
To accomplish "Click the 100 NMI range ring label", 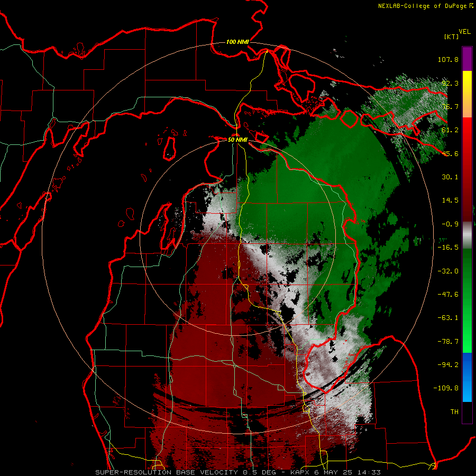I will click(x=237, y=42).
